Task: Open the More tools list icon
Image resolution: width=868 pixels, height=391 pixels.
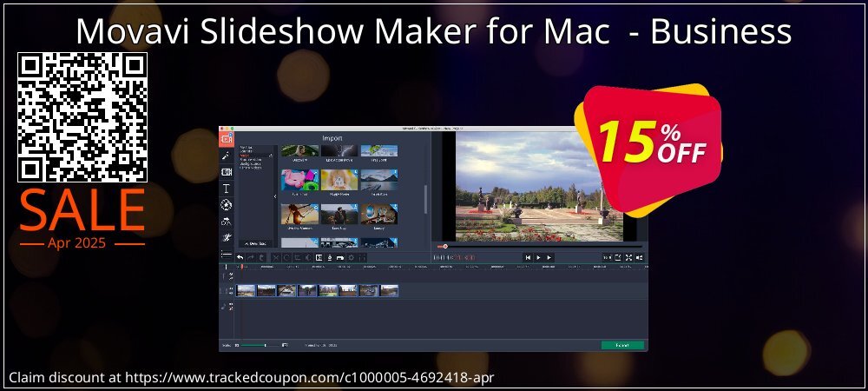Action: pyautogui.click(x=227, y=255)
